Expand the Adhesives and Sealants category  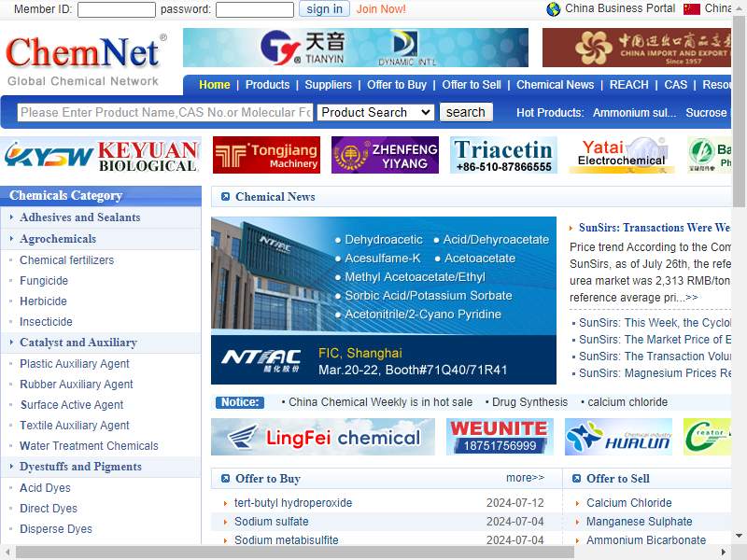(80, 217)
